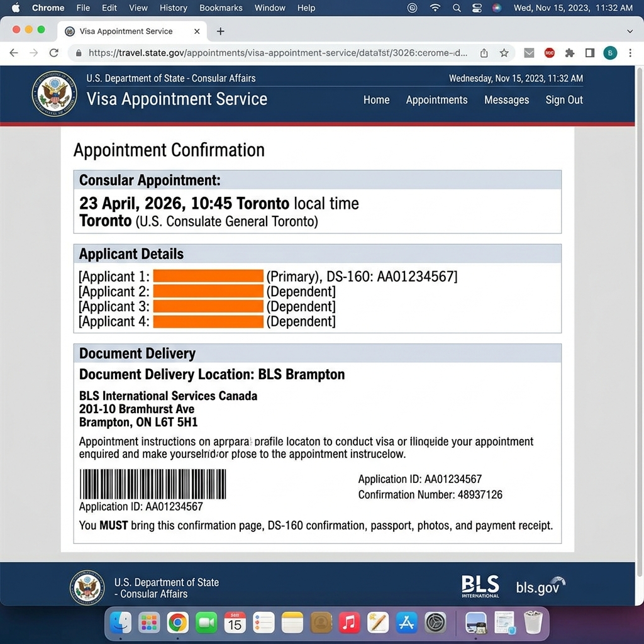
Task: Click the DS-160: AA01234567 text
Action: coord(391,277)
